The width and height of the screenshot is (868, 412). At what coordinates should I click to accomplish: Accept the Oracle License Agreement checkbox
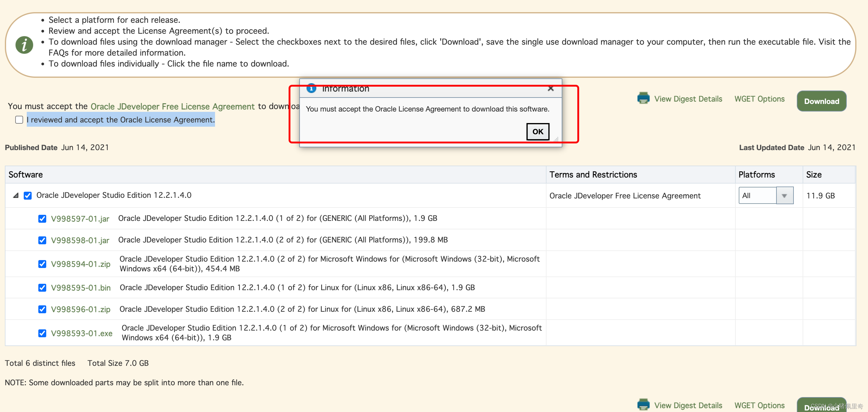tap(19, 120)
